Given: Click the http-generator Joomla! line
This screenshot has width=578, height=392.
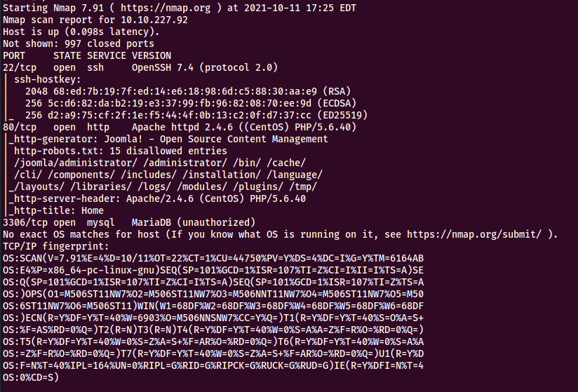Looking at the screenshot, I should [168, 140].
